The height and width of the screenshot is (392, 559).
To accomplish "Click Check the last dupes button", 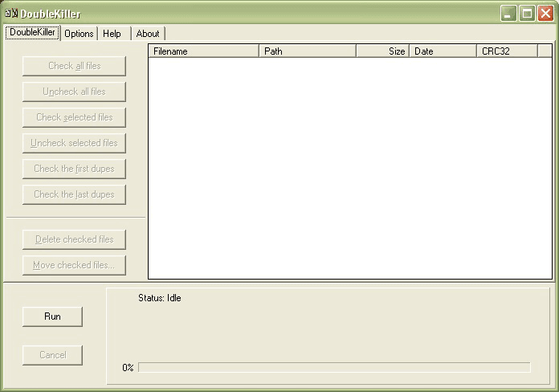I will pyautogui.click(x=74, y=194).
